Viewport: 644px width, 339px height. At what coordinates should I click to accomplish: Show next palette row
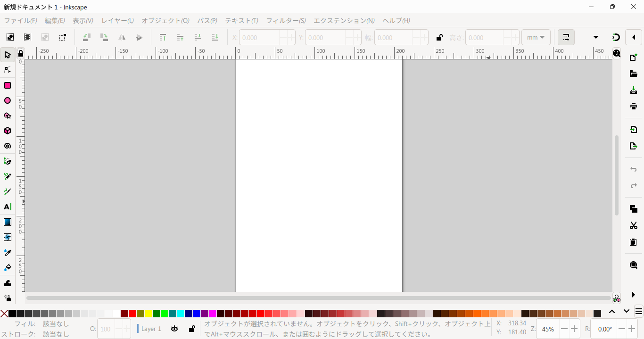(x=626, y=311)
